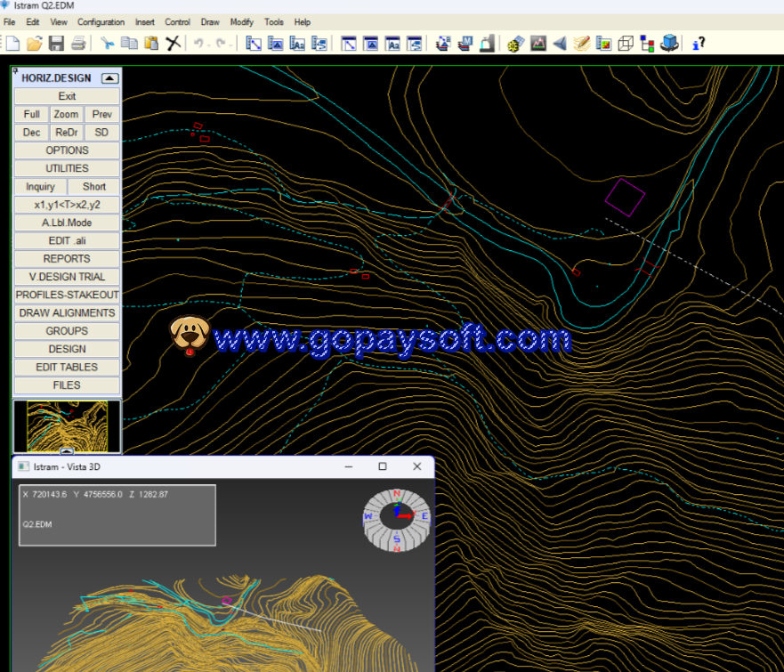Open the Modify menu
This screenshot has height=672, width=784.
click(241, 21)
